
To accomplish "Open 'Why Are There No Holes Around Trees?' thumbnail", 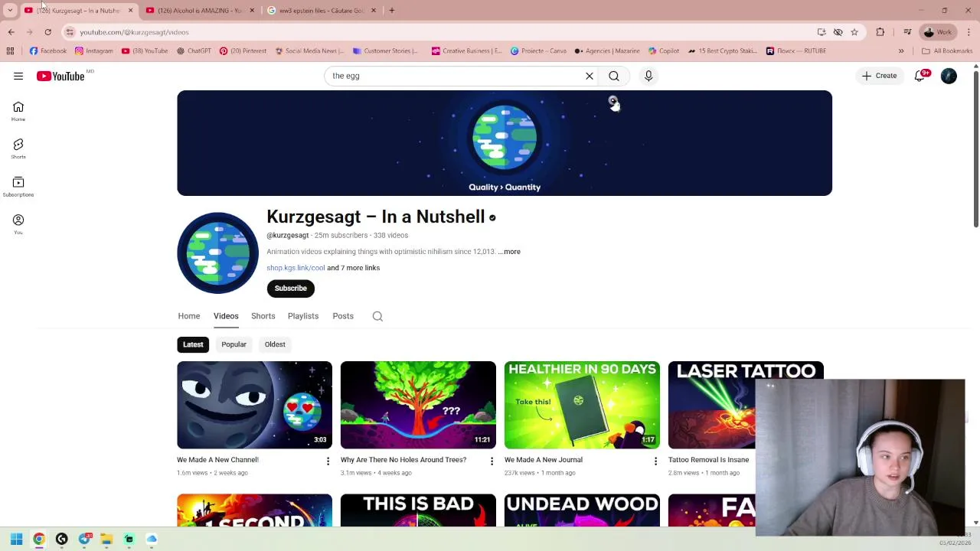I will (x=418, y=405).
